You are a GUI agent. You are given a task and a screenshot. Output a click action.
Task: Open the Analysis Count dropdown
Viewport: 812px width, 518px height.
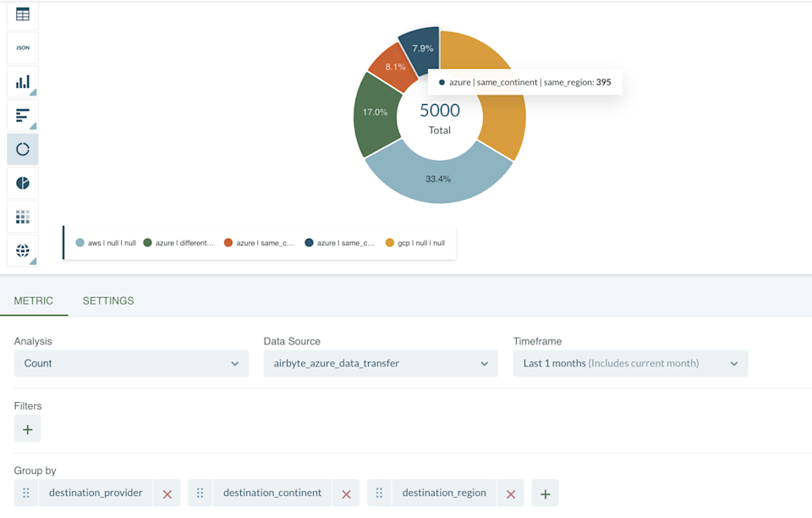click(131, 363)
